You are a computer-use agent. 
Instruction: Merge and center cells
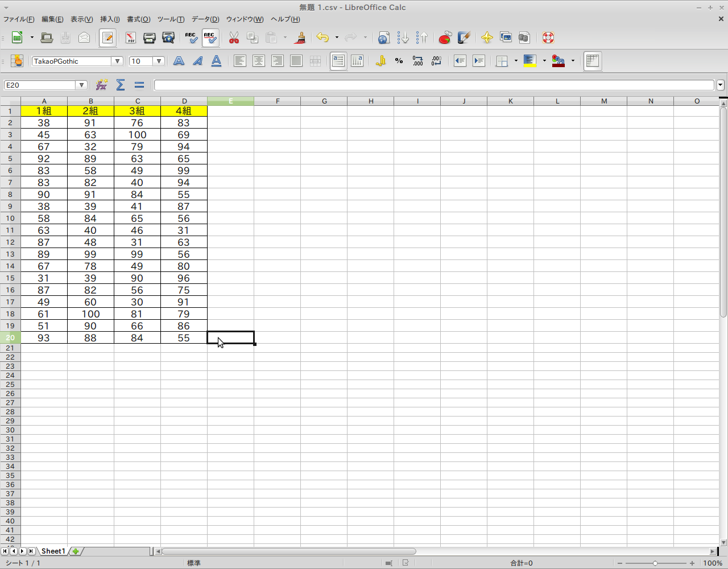pos(315,61)
